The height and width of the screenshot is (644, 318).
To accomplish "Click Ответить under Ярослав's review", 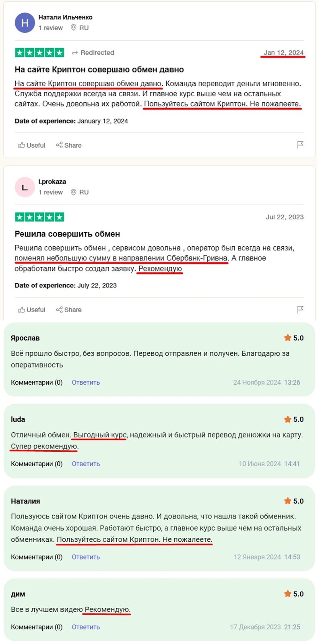I will 86,382.
